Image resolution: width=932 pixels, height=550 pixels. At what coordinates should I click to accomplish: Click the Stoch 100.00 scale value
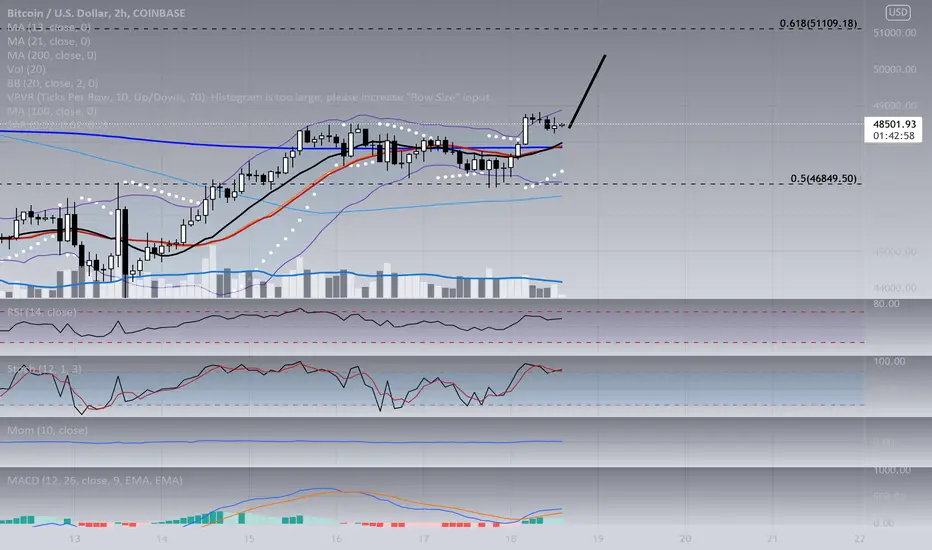point(889,362)
